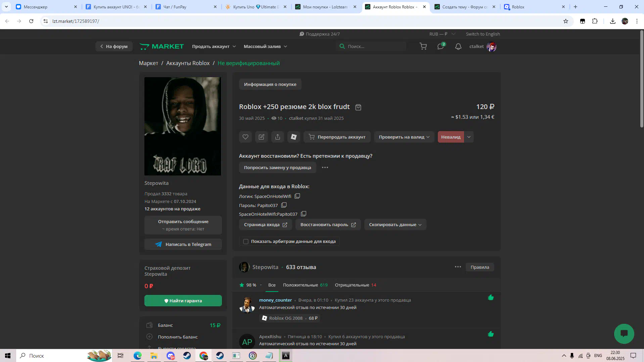The image size is (644, 362).
Task: Open File Explorer in taskbar
Action: tap(154, 356)
